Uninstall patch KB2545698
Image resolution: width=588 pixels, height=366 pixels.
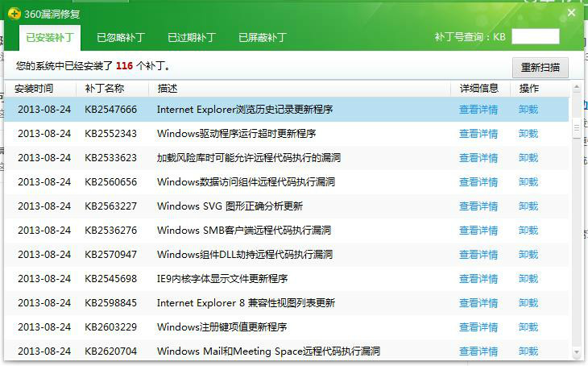coord(528,279)
